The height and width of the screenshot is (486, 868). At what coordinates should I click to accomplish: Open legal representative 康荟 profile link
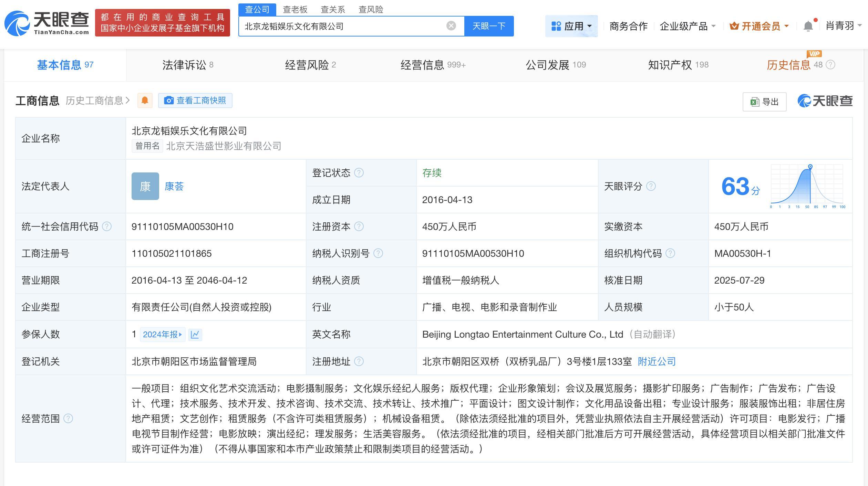click(174, 186)
